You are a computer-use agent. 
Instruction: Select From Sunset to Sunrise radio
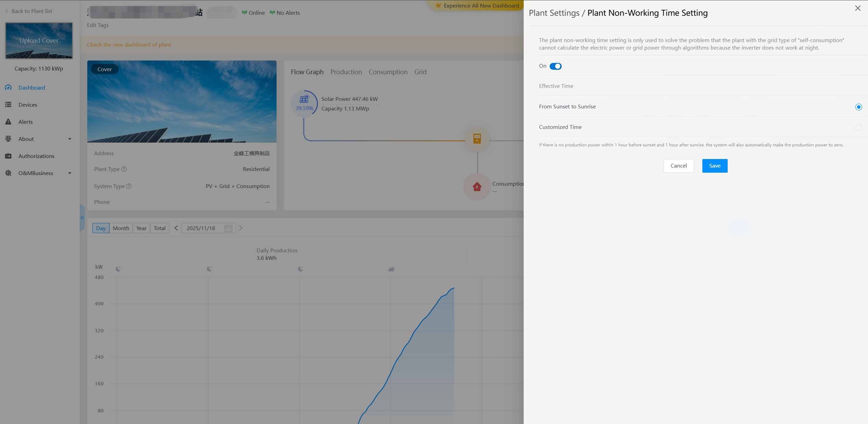pyautogui.click(x=858, y=107)
